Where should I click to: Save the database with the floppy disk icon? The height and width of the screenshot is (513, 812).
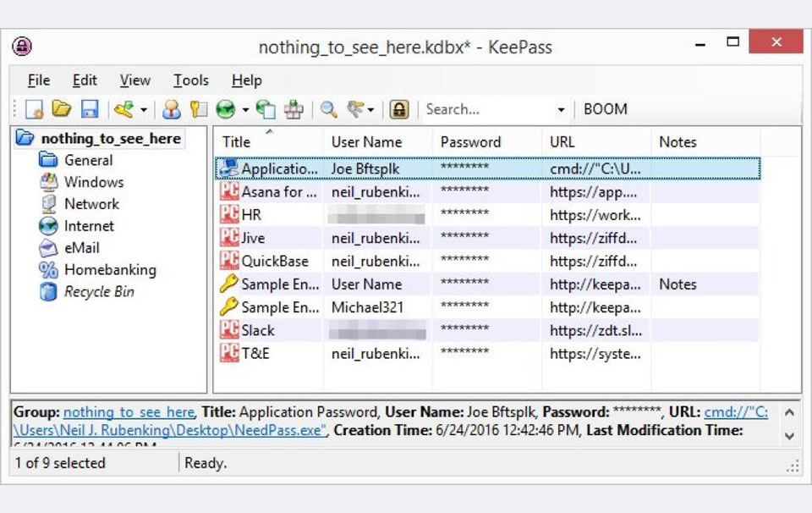tap(90, 109)
